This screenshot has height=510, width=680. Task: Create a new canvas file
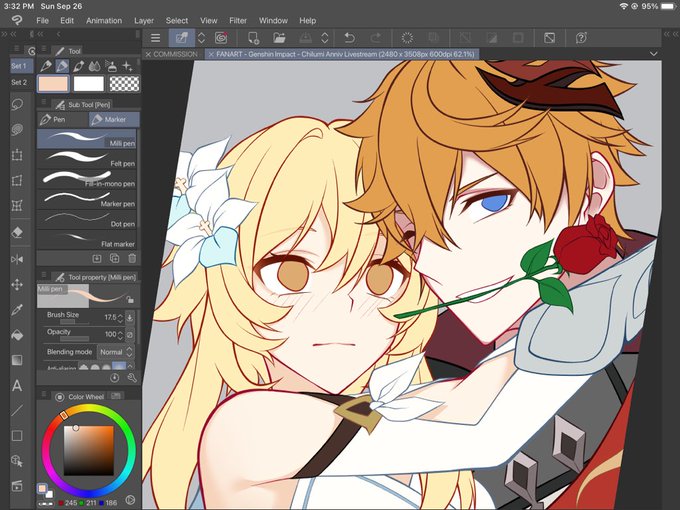253,38
